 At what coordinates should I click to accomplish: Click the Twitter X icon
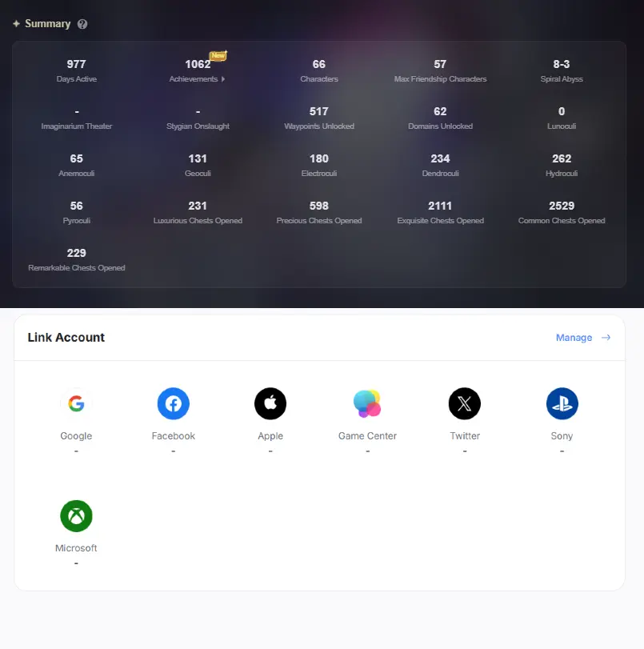click(465, 403)
